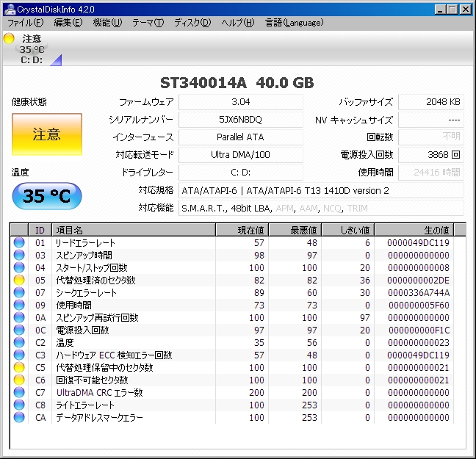Open the テーマ(T) menu
476x459 pixels.
[148, 23]
